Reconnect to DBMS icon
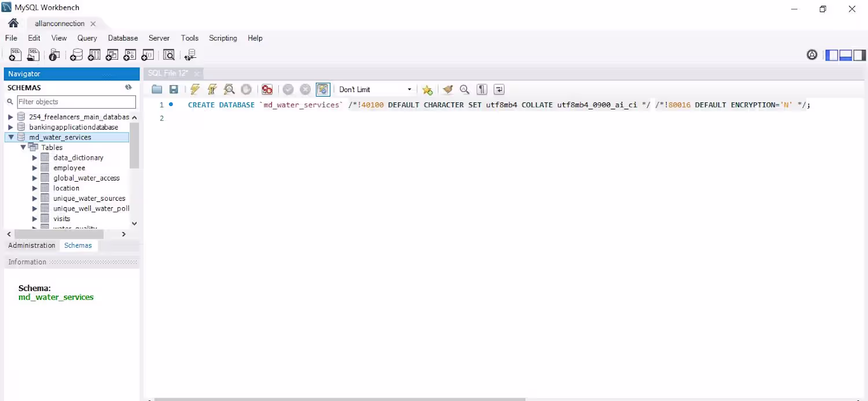Viewport: 868px width, 401px height. [x=190, y=55]
